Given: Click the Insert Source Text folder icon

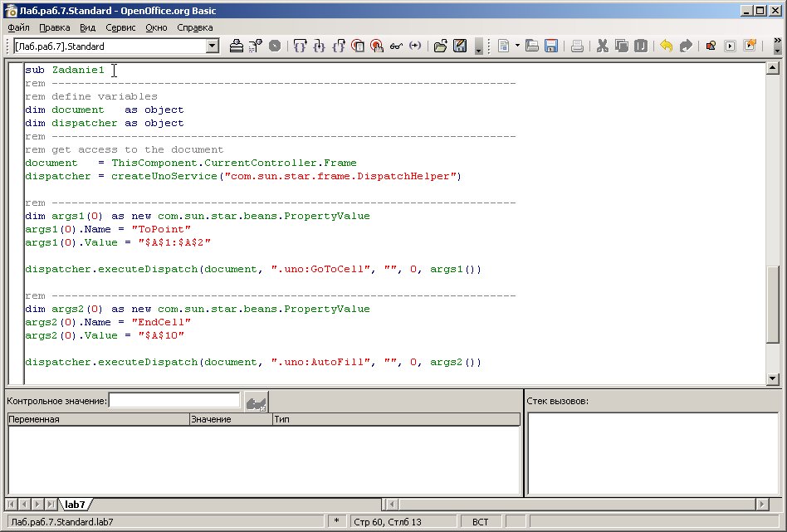Looking at the screenshot, I should coord(441,46).
